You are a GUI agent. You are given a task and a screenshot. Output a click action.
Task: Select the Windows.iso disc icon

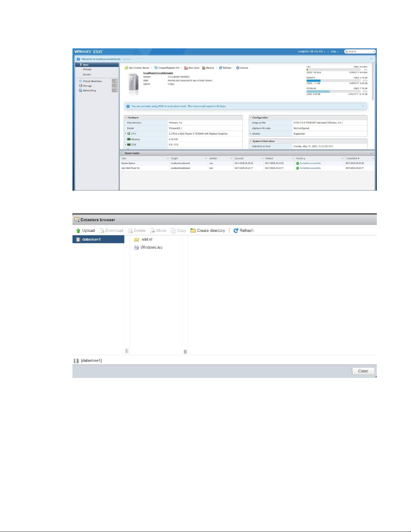(x=137, y=247)
